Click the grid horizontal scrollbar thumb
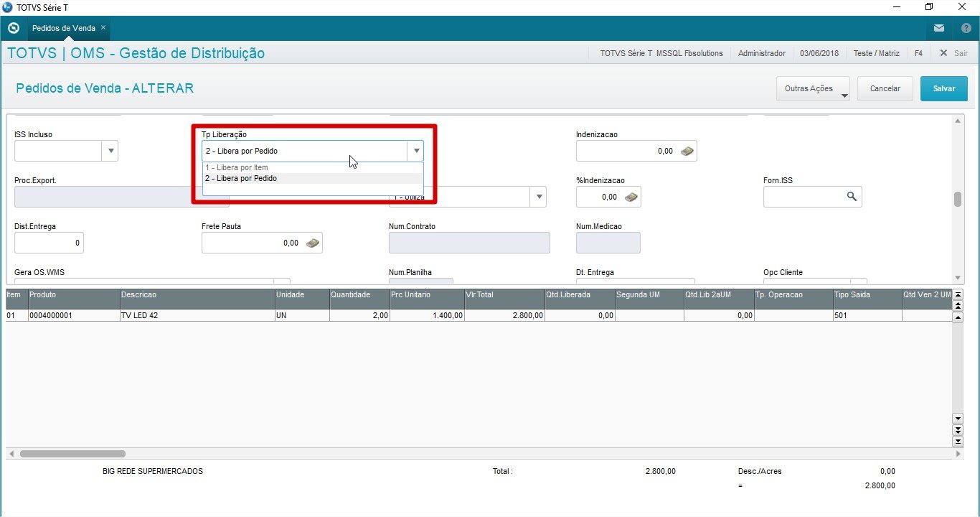This screenshot has width=980, height=517. coord(72,454)
